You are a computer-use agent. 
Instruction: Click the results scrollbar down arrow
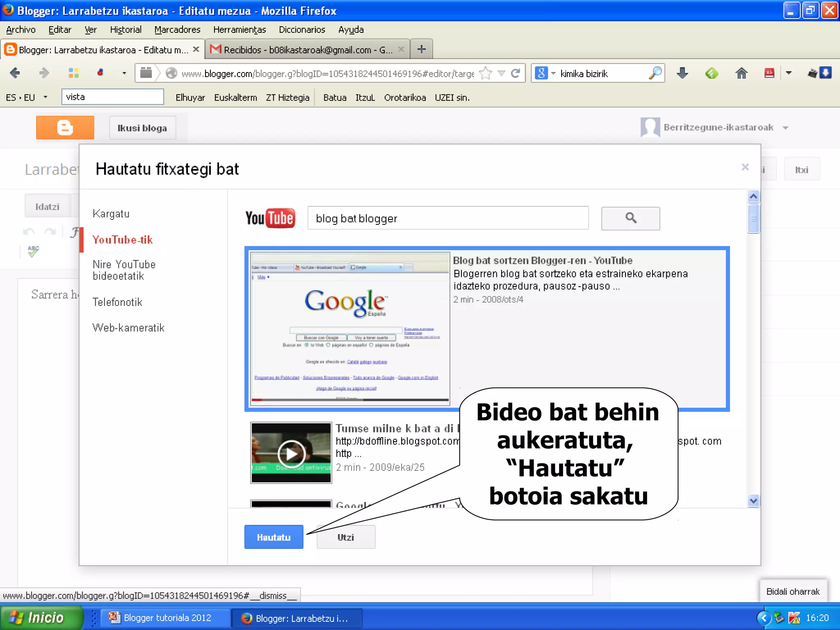click(x=753, y=500)
